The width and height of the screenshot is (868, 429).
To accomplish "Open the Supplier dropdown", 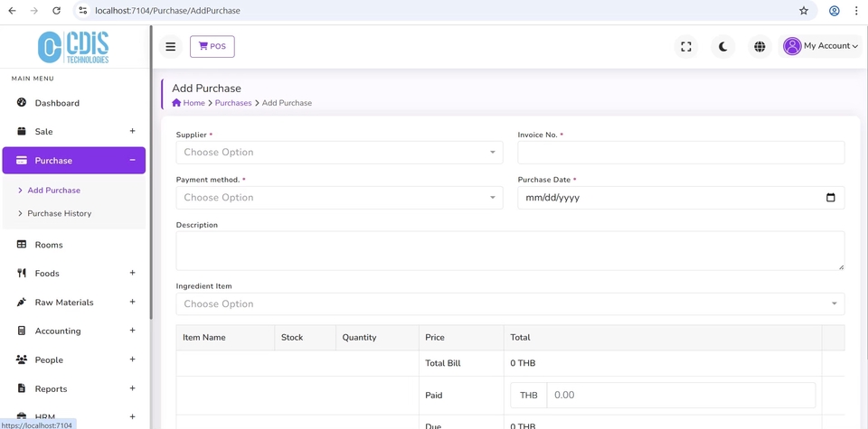I will [x=339, y=153].
